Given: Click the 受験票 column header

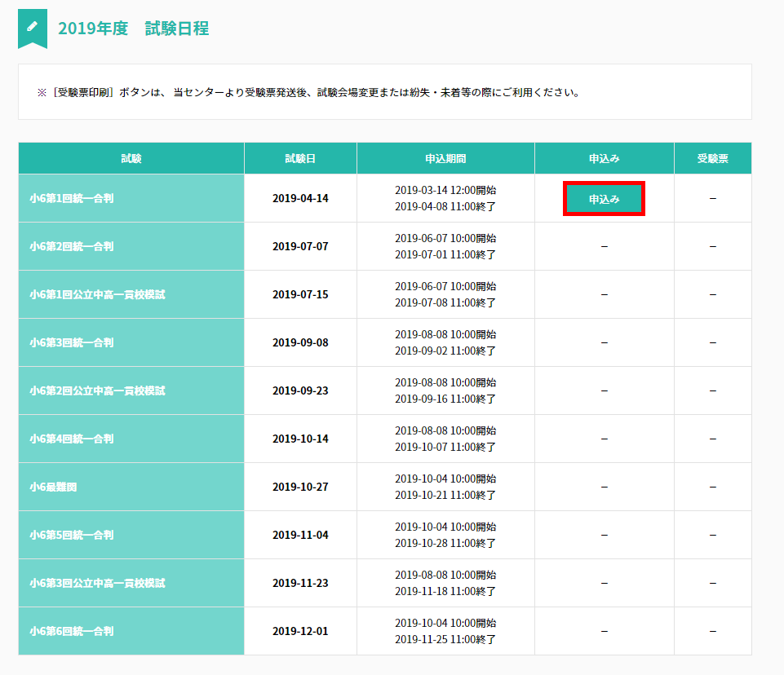Looking at the screenshot, I should coord(712,159).
